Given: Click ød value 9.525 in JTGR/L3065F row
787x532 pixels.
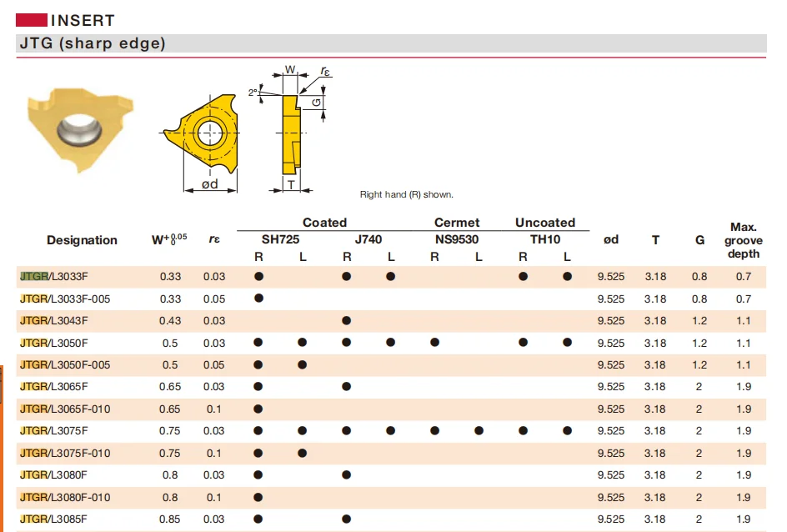Looking at the screenshot, I should [x=611, y=387].
